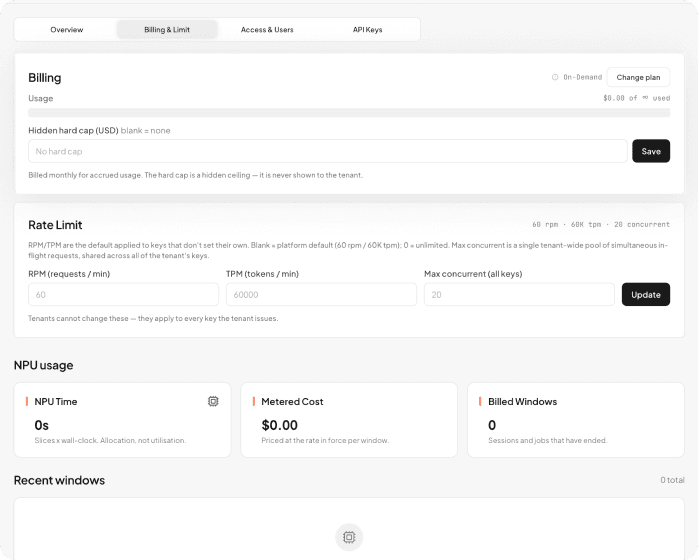Click the Billing heading

click(45, 77)
